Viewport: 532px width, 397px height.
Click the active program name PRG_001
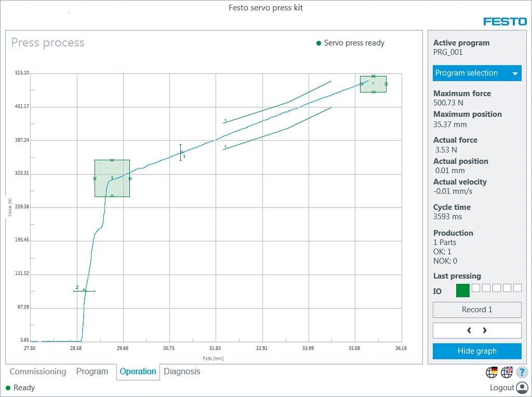click(x=448, y=52)
